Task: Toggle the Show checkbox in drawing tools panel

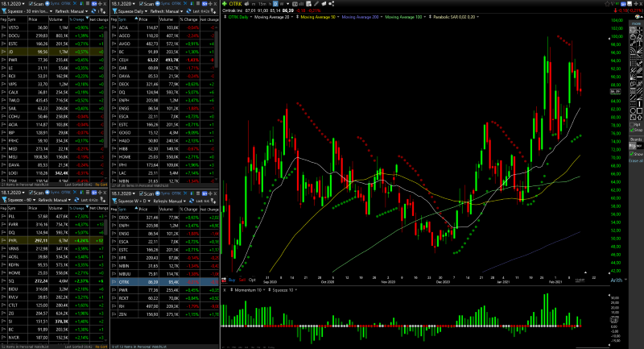Action: click(x=632, y=153)
